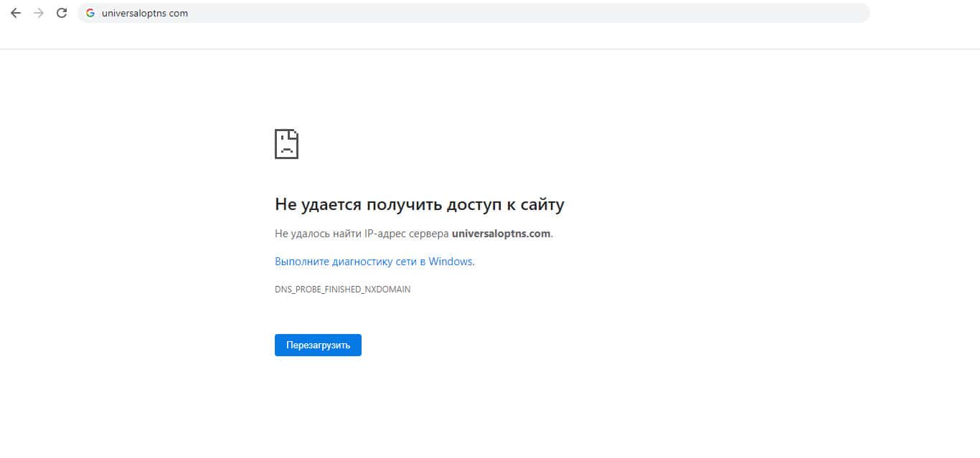The image size is (980, 458).
Task: Click the word Windows in diagnostics link
Action: pos(451,262)
